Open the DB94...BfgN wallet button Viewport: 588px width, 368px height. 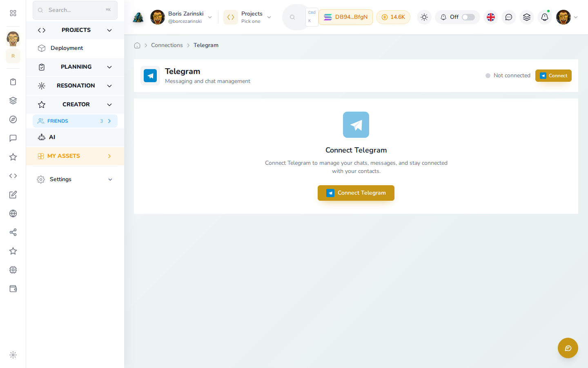point(346,17)
